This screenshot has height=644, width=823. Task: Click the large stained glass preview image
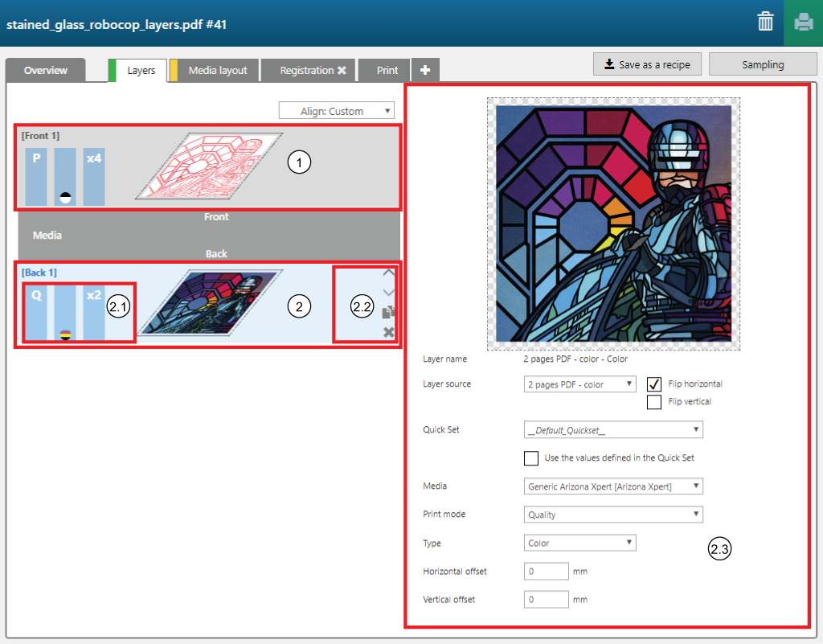pos(613,224)
